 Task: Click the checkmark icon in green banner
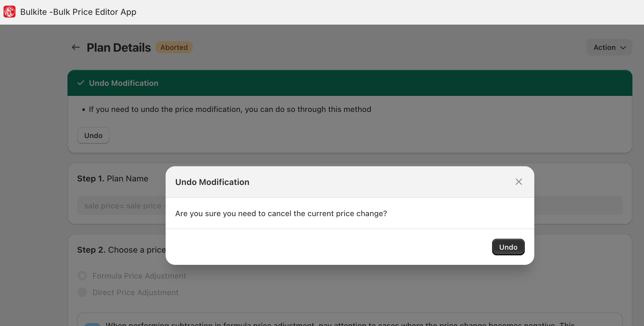81,83
